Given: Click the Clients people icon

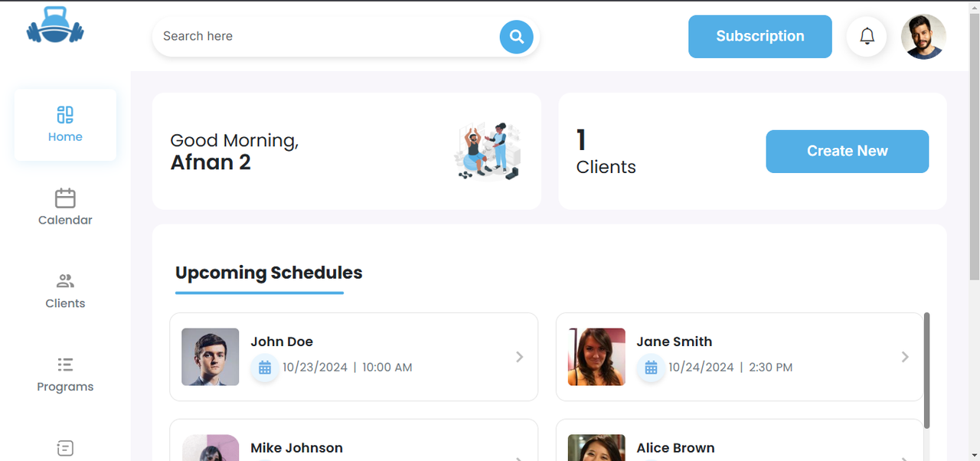Looking at the screenshot, I should 65,281.
